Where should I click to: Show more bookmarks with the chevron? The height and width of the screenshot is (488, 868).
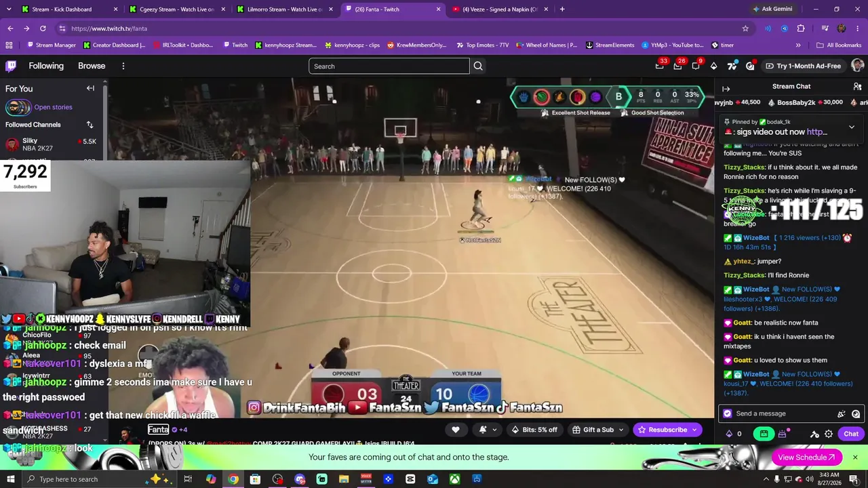[798, 45]
